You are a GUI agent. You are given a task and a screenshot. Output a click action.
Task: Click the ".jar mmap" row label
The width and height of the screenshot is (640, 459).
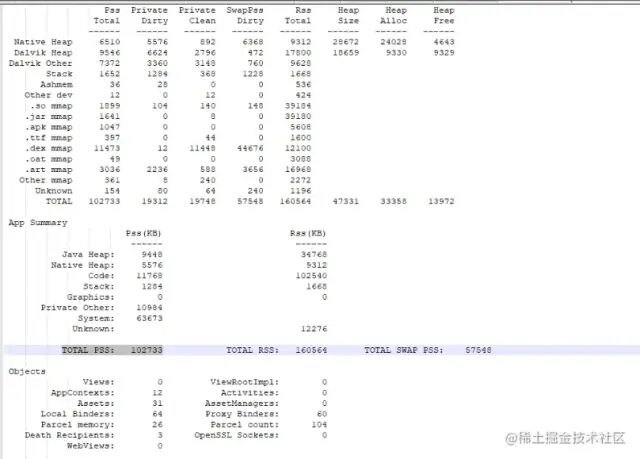pos(49,116)
